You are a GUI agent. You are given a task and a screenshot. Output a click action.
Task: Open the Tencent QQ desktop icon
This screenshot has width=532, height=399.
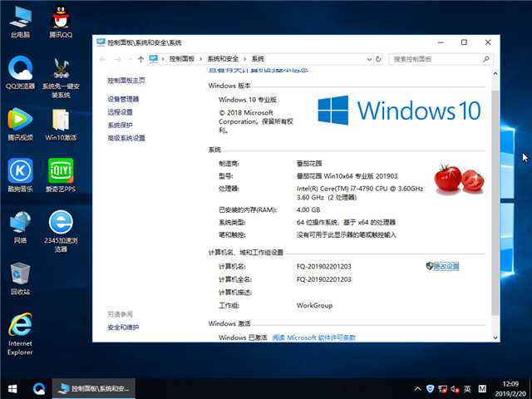click(60, 20)
